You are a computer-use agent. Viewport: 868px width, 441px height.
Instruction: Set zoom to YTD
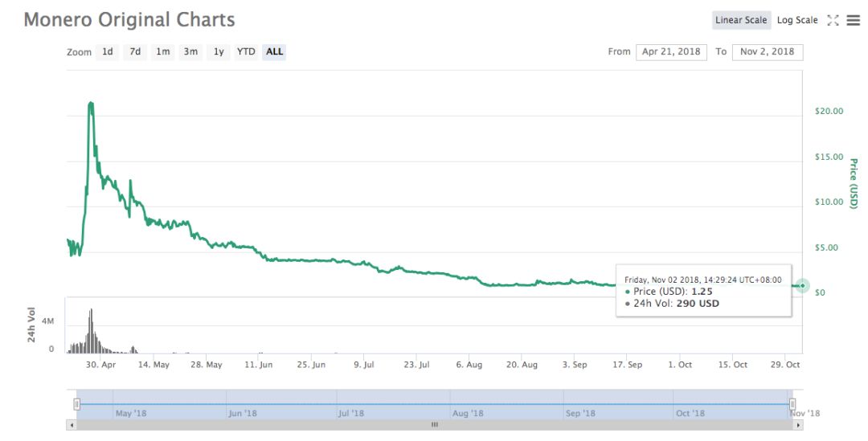246,51
